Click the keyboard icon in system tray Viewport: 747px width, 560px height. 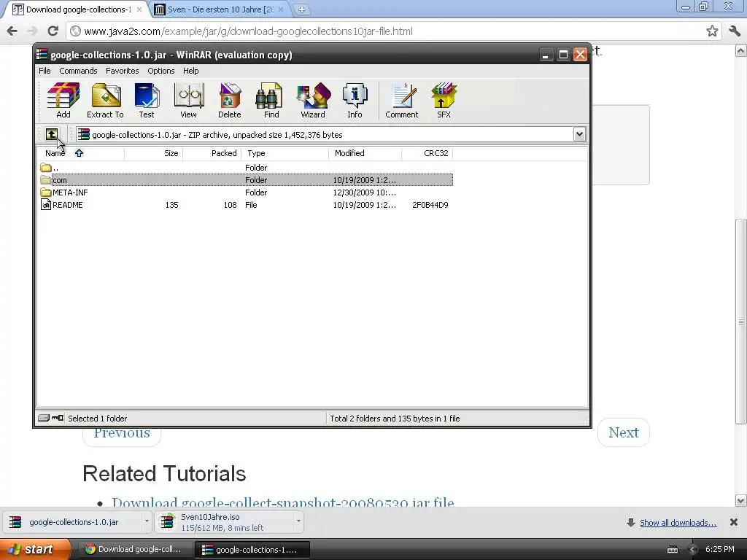[672, 550]
